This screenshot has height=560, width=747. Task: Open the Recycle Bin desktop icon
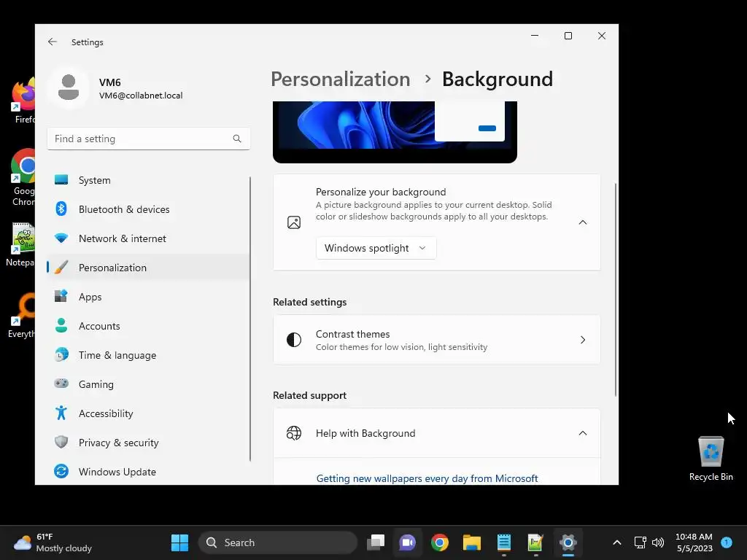click(711, 459)
